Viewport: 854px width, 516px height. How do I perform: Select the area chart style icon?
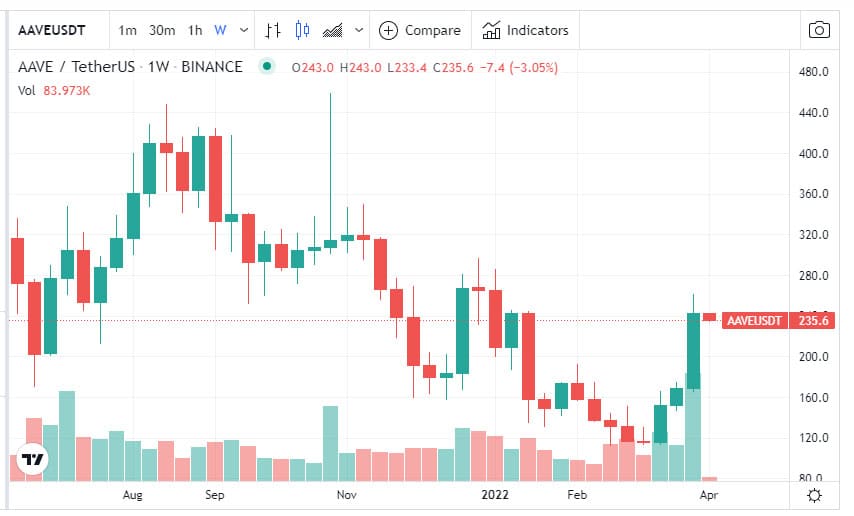(333, 30)
